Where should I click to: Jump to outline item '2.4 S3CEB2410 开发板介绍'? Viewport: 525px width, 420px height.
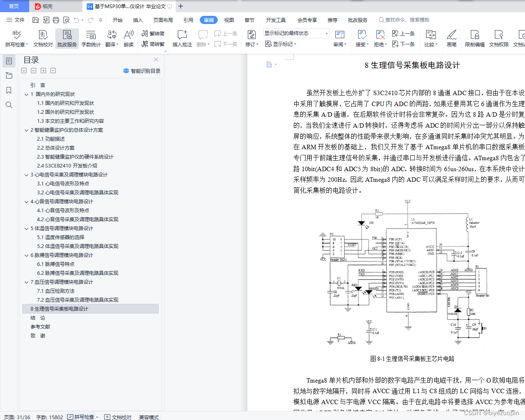coord(67,166)
